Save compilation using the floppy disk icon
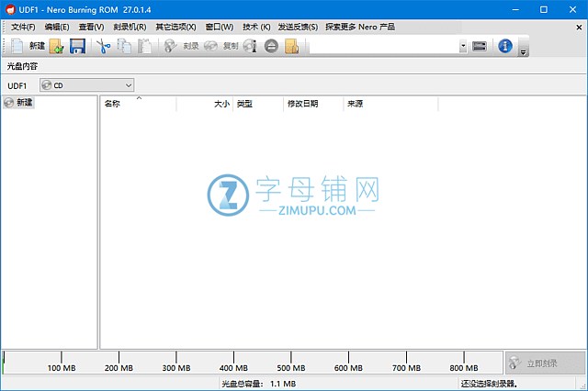 (78, 46)
